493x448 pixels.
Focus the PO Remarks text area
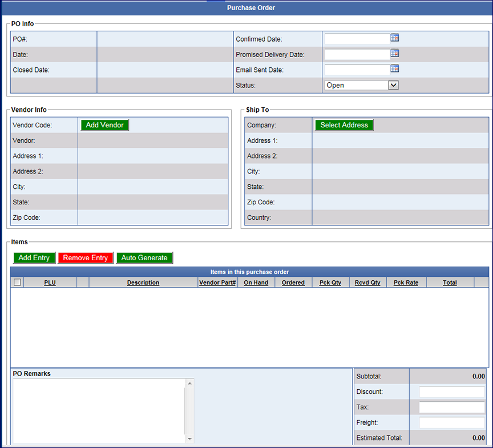click(98, 410)
